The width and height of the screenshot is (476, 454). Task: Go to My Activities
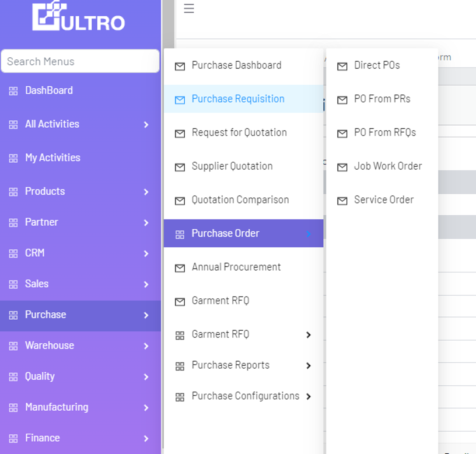point(52,158)
